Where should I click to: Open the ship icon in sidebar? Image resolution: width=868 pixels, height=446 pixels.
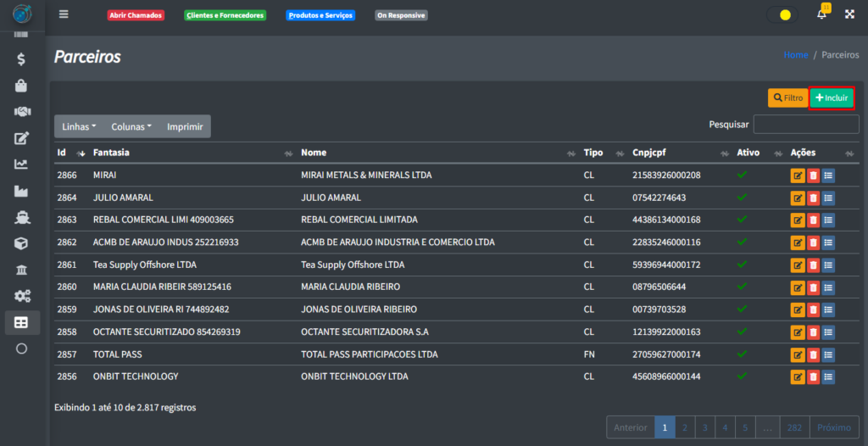21,217
